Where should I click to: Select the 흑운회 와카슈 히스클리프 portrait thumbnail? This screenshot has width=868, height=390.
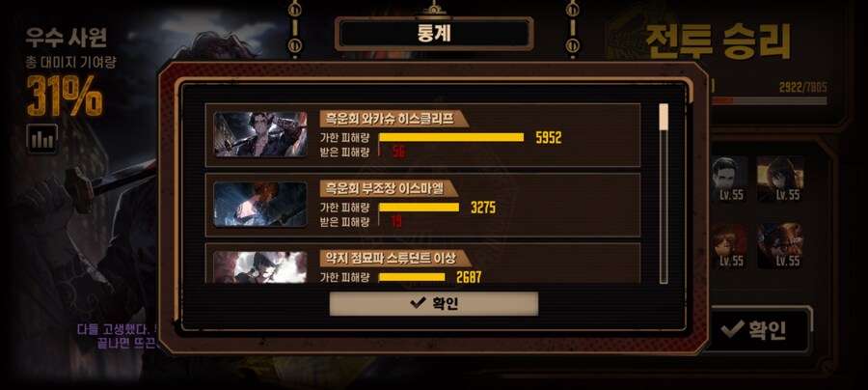260,134
